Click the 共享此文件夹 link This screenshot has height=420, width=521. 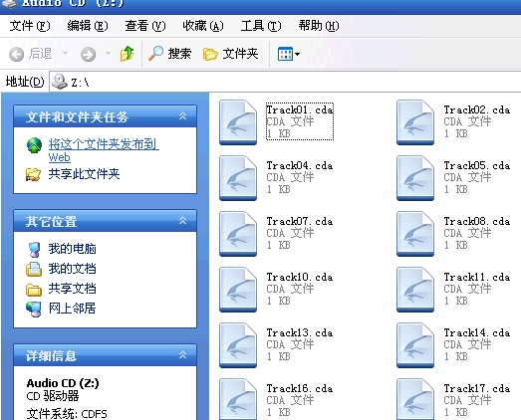point(84,174)
